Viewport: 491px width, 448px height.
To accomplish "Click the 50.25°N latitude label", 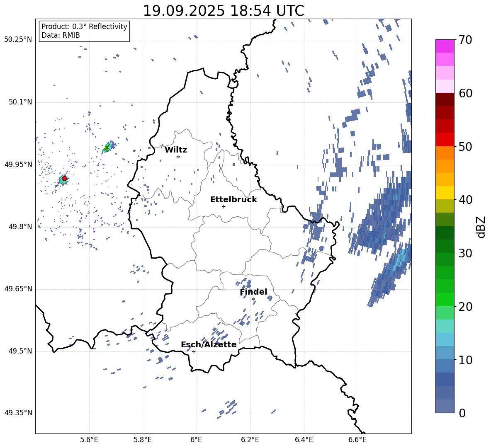I will point(18,40).
